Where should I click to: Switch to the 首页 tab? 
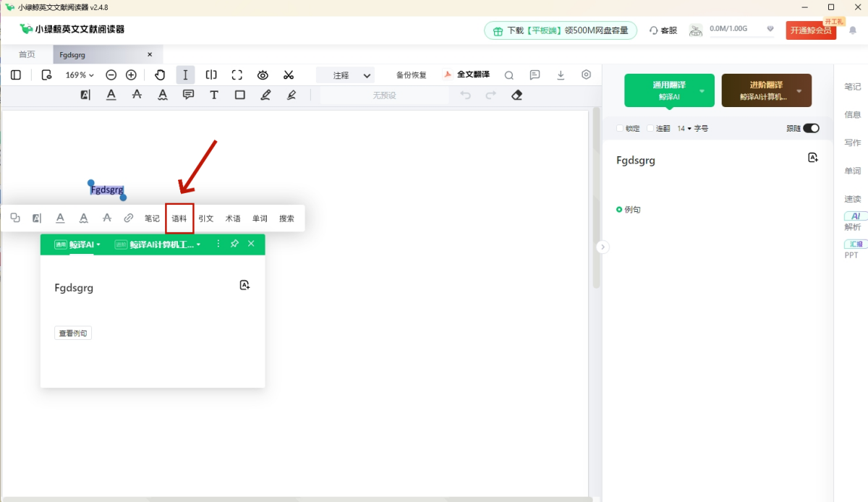point(27,54)
